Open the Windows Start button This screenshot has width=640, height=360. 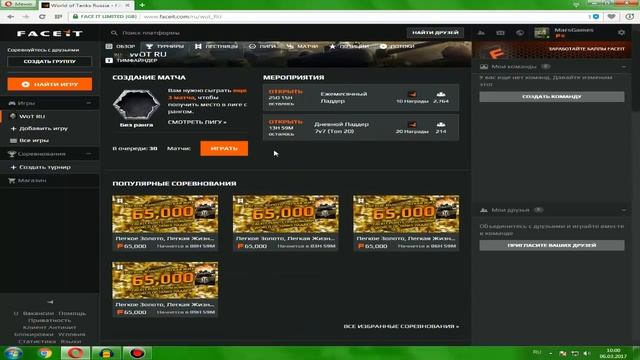pos(13,353)
